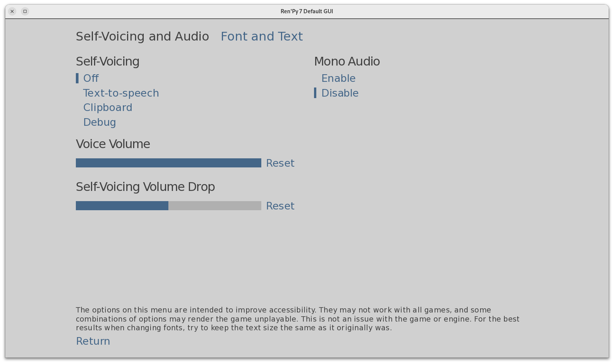Choose Clipboard self-voicing mode

[108, 108]
